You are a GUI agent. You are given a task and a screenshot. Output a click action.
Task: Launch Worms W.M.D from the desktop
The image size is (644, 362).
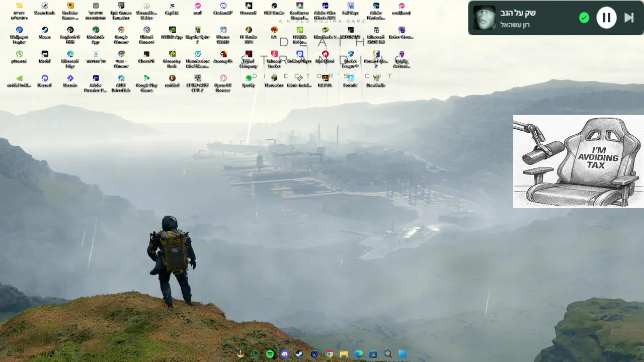click(x=223, y=34)
